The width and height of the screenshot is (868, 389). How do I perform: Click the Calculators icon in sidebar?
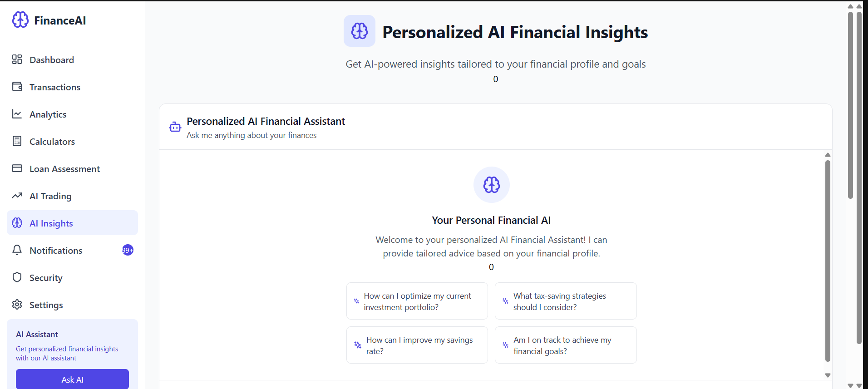point(17,141)
